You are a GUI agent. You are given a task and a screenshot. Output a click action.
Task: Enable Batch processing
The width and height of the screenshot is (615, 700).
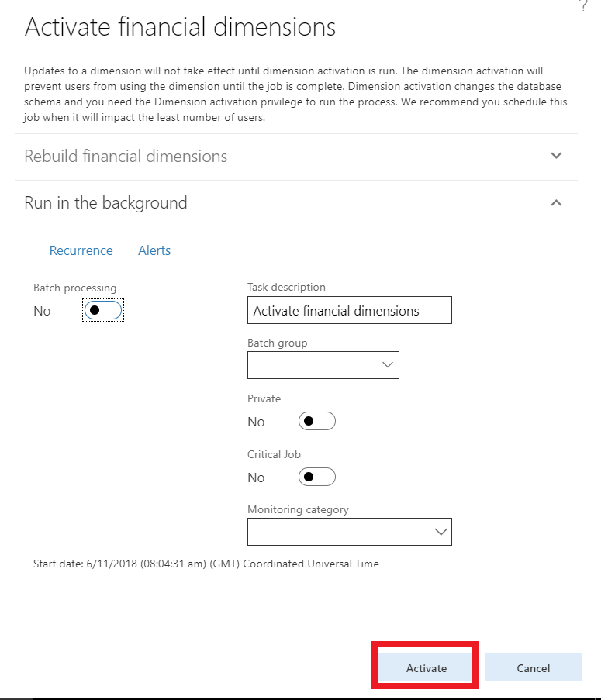point(102,310)
